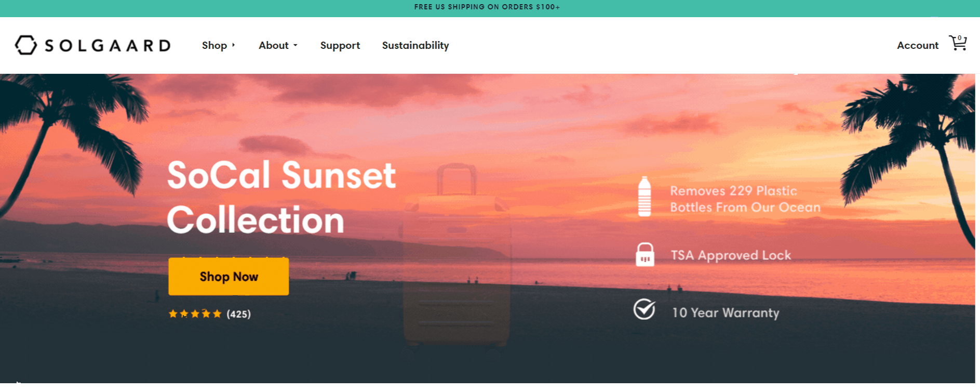This screenshot has height=391, width=980.
Task: Click the TSA lock icon
Action: [645, 255]
